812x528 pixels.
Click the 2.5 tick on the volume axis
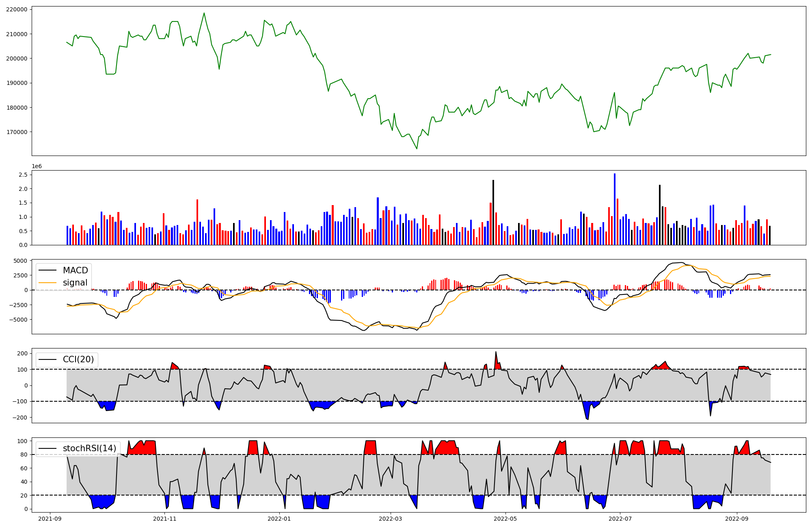click(x=24, y=175)
